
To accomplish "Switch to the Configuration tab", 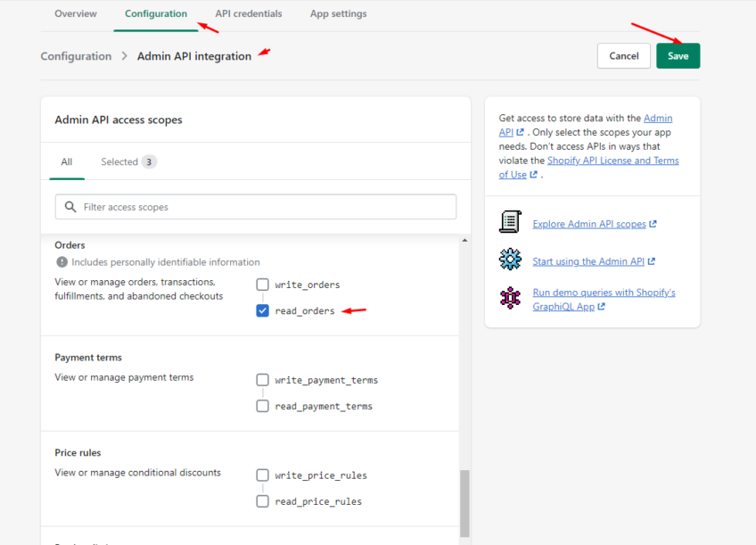I will coord(156,13).
